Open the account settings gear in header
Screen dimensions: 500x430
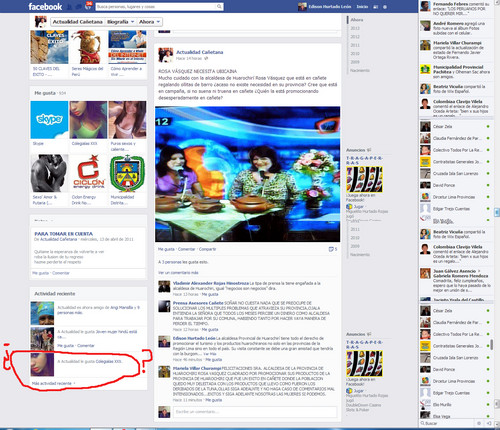coord(385,7)
